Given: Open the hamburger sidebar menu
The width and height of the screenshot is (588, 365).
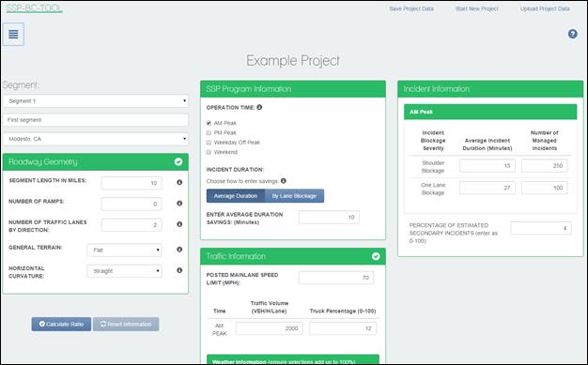Looking at the screenshot, I should (x=13, y=34).
